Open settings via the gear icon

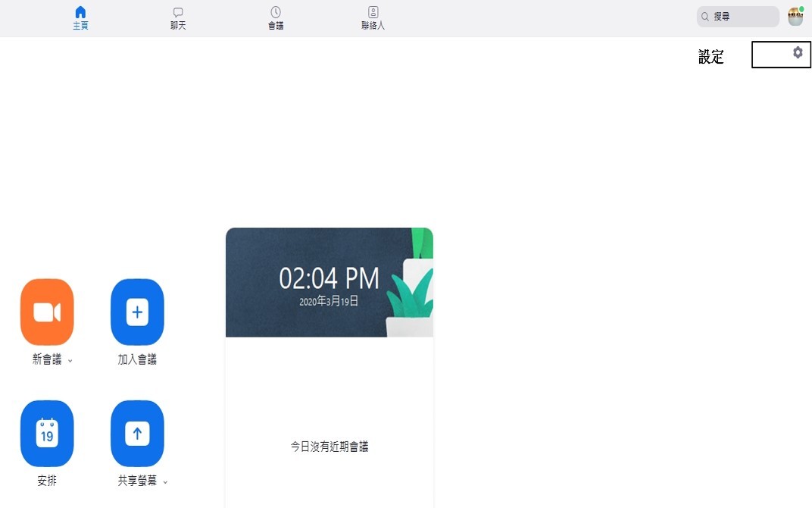798,52
